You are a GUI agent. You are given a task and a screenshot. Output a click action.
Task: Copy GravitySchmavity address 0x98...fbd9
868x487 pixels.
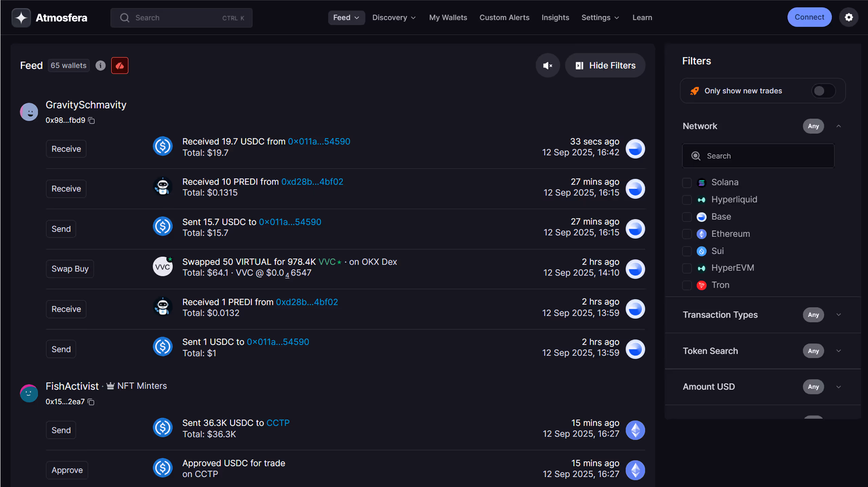coord(92,120)
